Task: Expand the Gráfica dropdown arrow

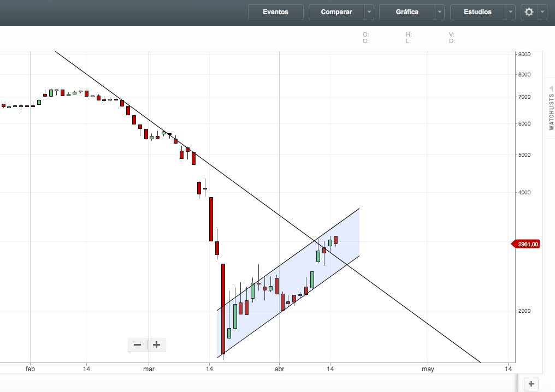Action: click(x=440, y=12)
